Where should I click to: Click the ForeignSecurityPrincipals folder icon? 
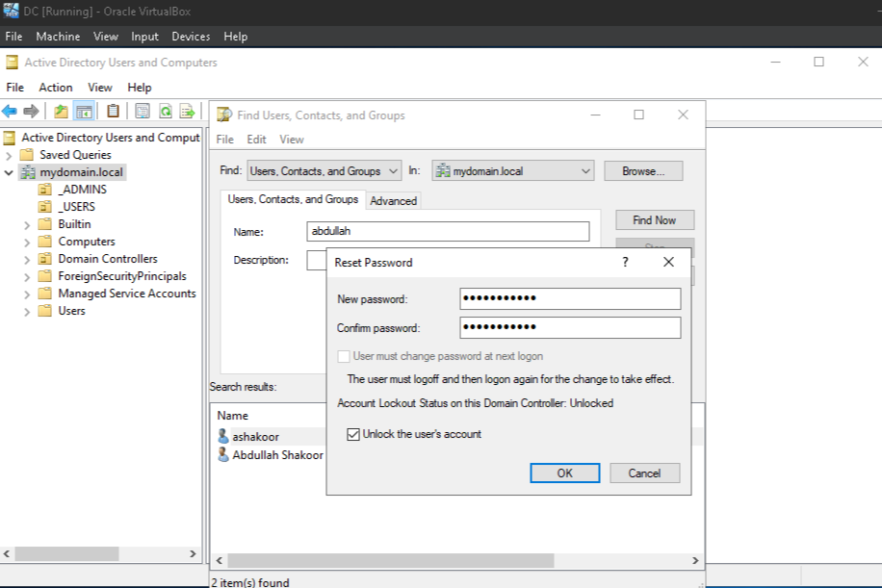(45, 276)
